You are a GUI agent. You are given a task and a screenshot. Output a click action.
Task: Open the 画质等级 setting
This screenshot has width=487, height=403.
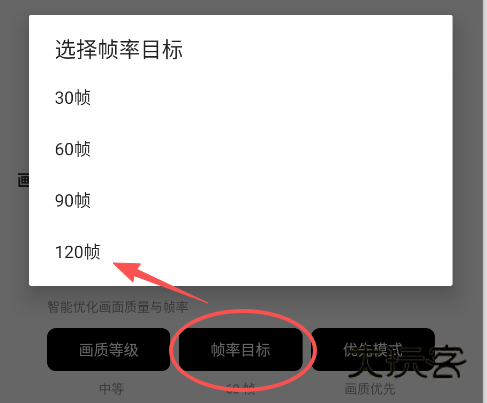pos(109,350)
